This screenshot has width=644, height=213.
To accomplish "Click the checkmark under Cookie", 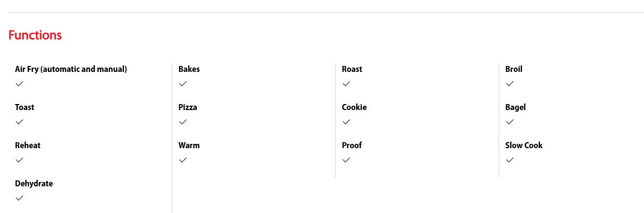I will (346, 122).
